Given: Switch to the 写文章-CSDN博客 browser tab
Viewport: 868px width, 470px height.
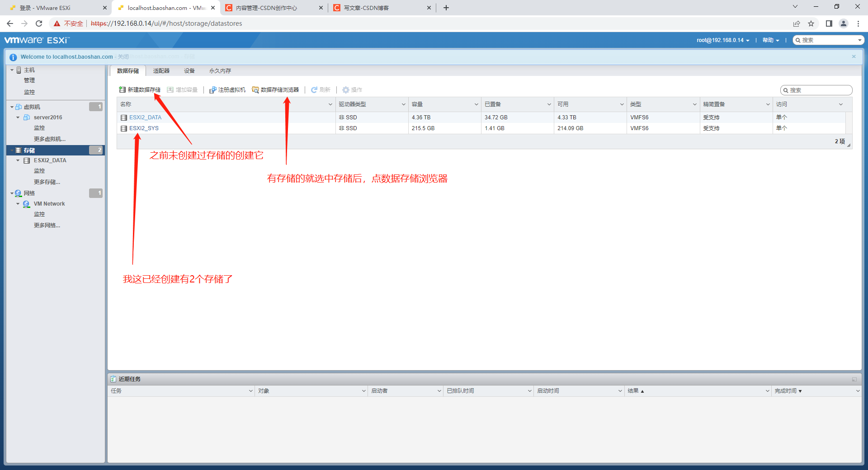Looking at the screenshot, I should click(381, 8).
